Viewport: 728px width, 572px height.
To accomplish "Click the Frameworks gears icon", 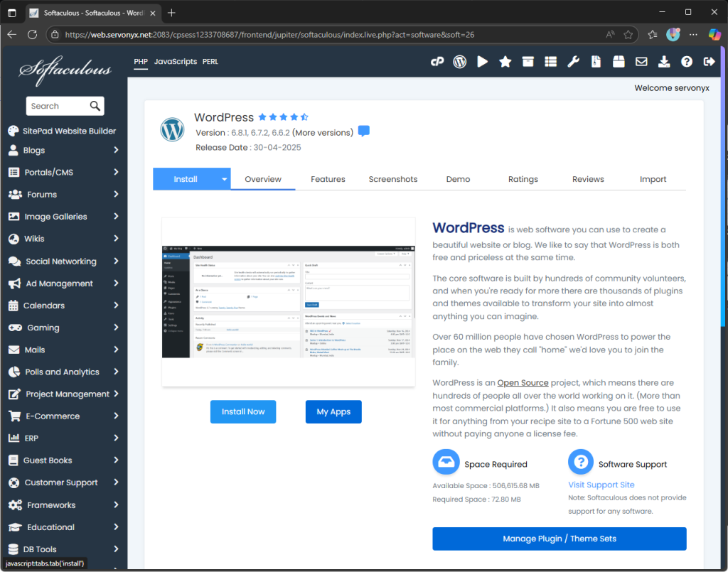I will pos(15,505).
